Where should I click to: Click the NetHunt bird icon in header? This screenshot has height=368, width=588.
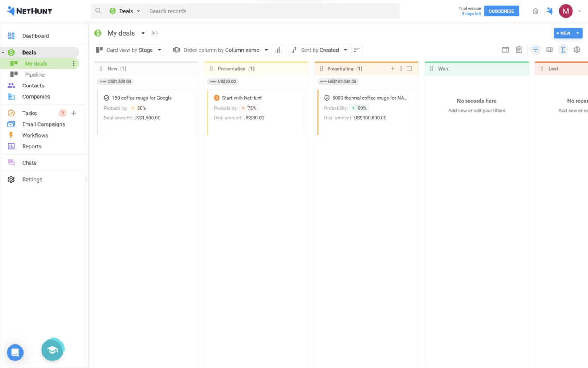(x=549, y=11)
